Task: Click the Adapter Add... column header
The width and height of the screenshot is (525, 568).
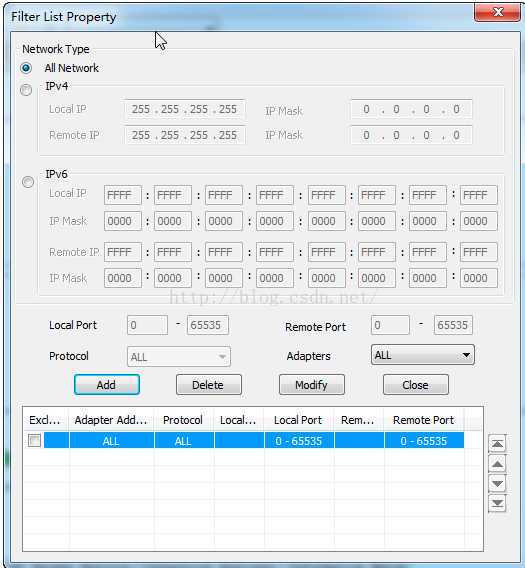Action: click(x=111, y=420)
